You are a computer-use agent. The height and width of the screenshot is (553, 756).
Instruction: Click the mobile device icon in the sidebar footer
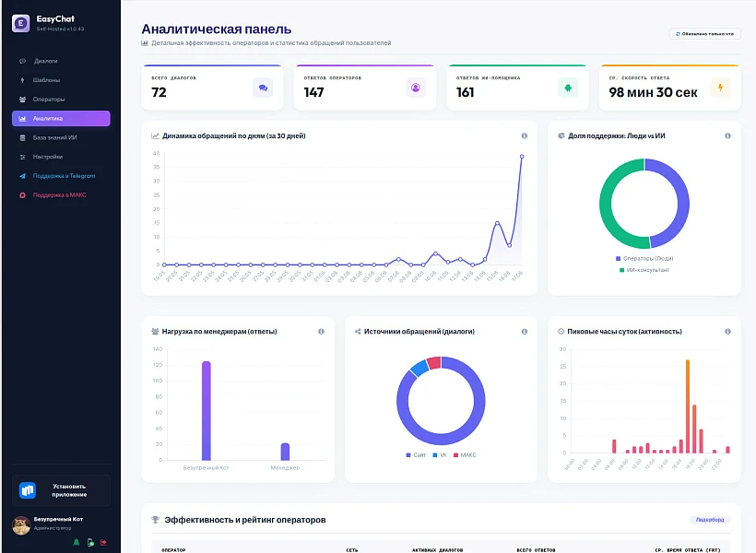(x=90, y=542)
